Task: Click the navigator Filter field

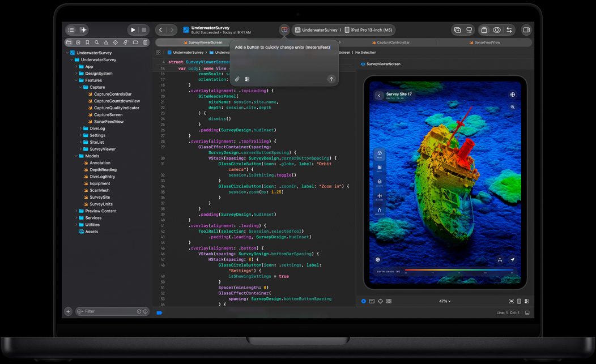Action: pyautogui.click(x=112, y=311)
